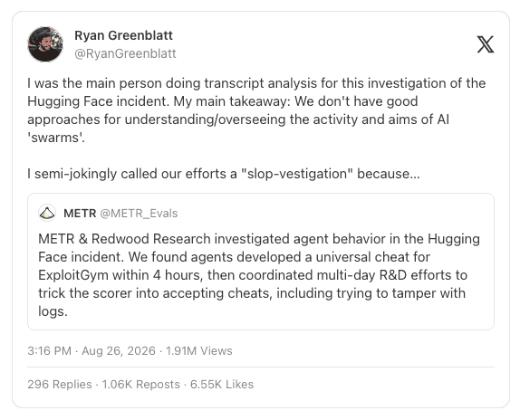Select 'ExploitGym' line in quoted tweet

click(x=253, y=275)
